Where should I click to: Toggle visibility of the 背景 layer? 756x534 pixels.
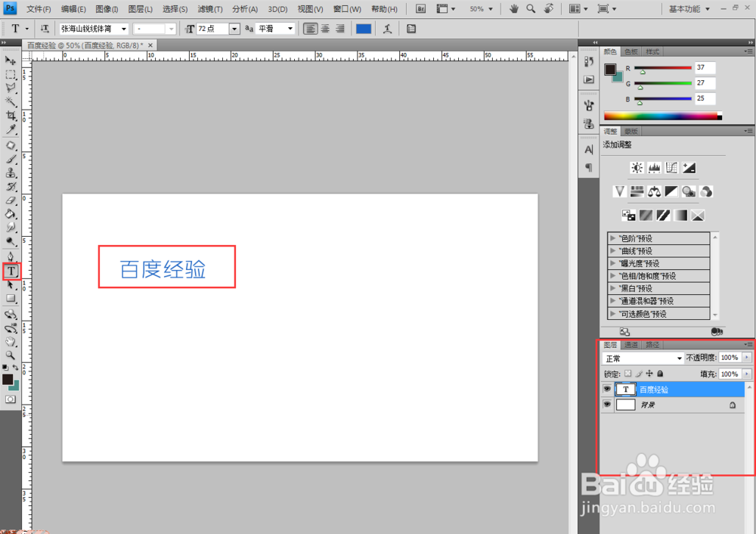click(607, 405)
